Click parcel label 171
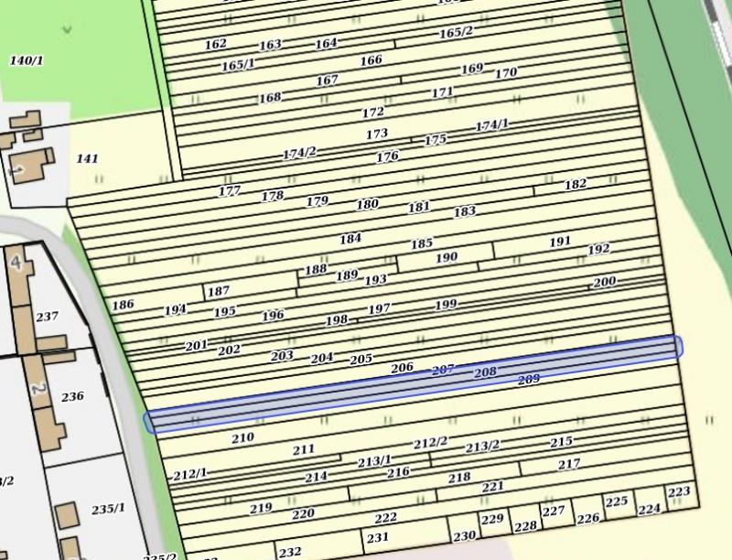The height and width of the screenshot is (560, 732). 442,92
